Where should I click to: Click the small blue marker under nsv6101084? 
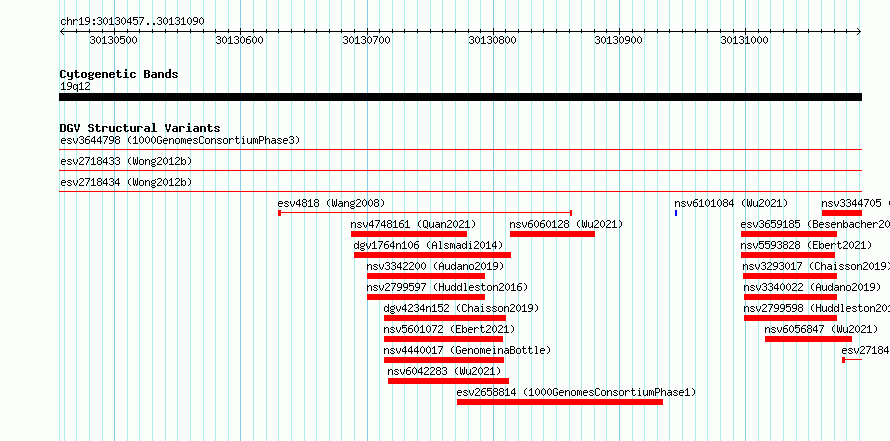coord(676,213)
